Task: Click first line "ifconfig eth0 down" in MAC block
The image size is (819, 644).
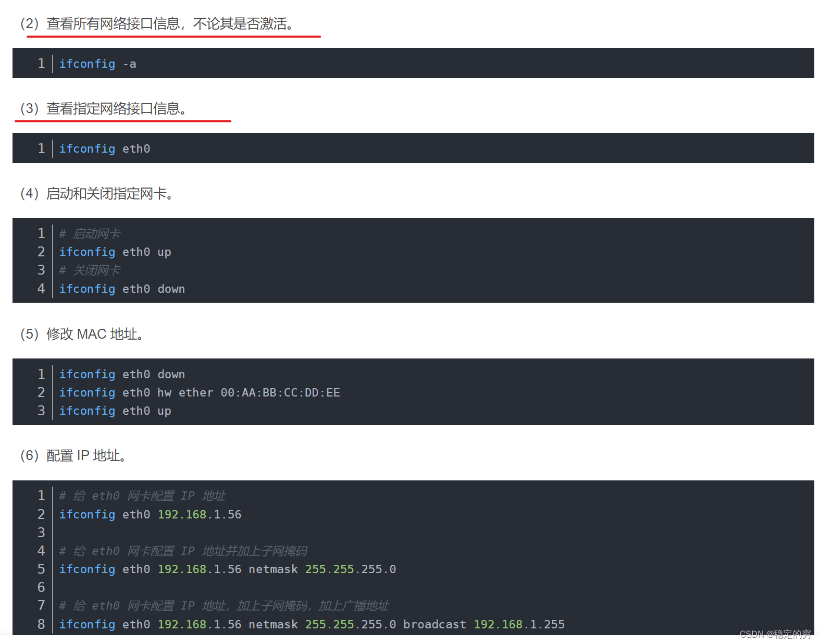Action: coord(122,374)
